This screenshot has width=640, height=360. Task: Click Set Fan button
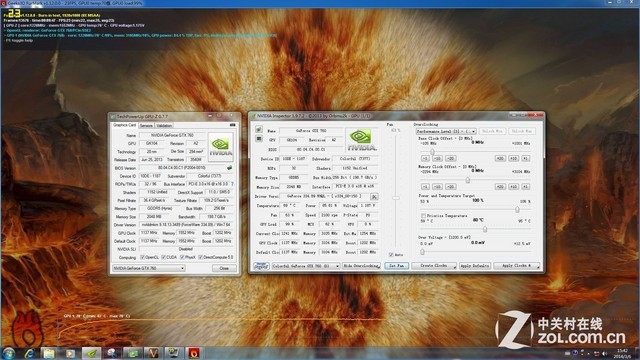coord(396,266)
